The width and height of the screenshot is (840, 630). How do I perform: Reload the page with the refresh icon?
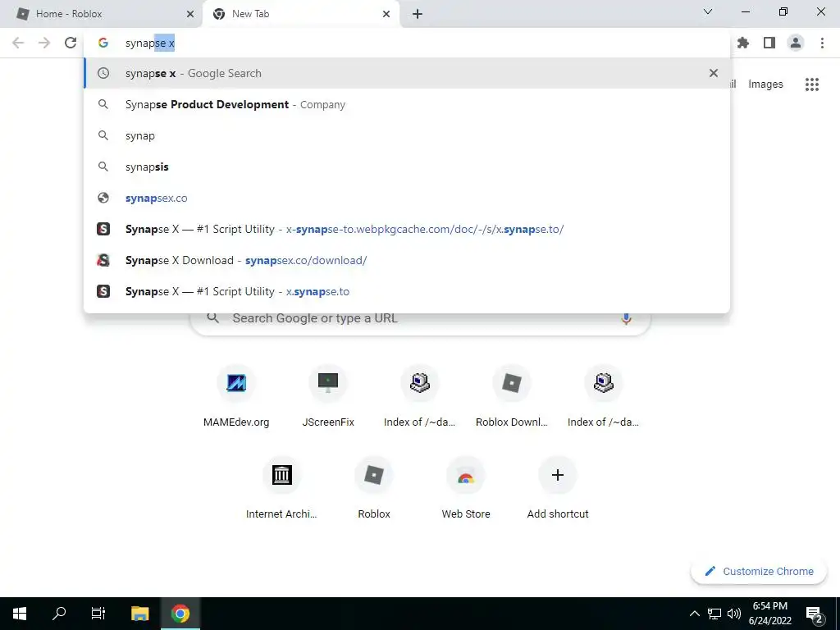71,43
